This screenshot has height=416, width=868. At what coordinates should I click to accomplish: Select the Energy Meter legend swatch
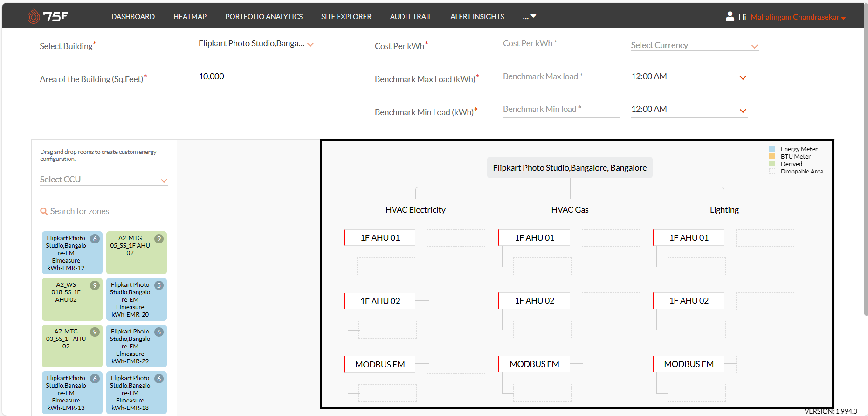[772, 149]
